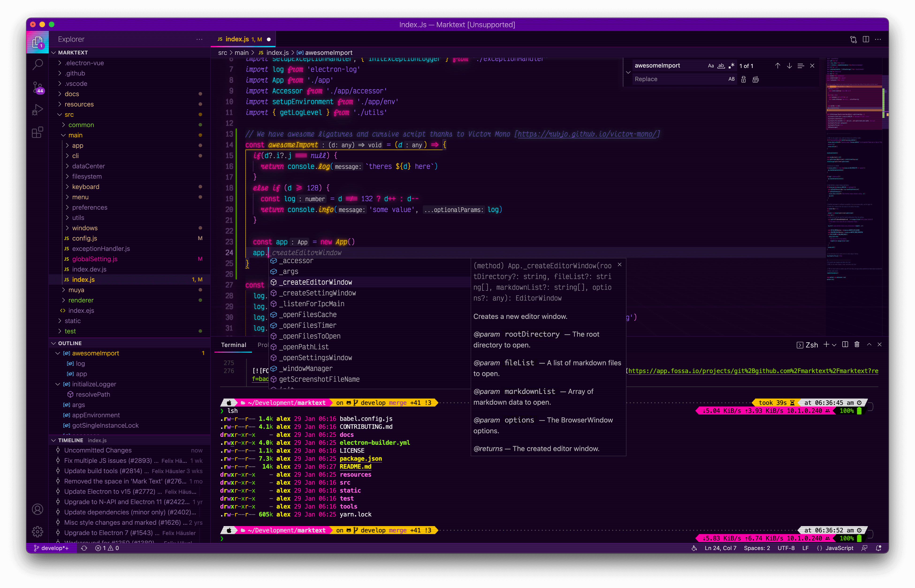
Task: Open Source Control view with 44 badge
Action: pyautogui.click(x=38, y=87)
